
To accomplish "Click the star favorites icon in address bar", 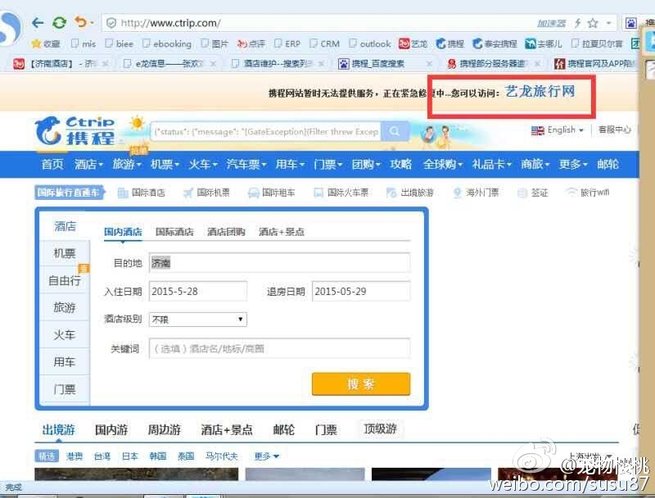I will (592, 22).
